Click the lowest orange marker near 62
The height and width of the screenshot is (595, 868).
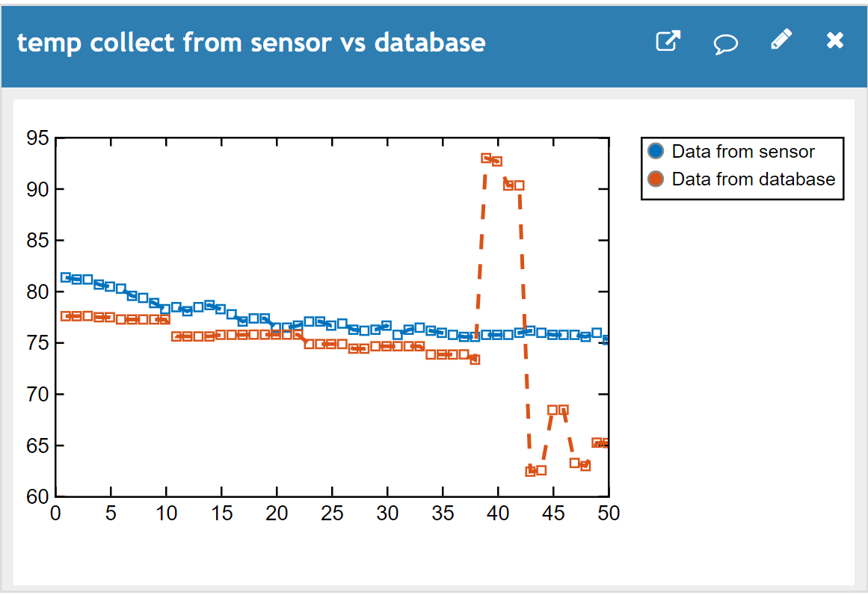[x=530, y=471]
